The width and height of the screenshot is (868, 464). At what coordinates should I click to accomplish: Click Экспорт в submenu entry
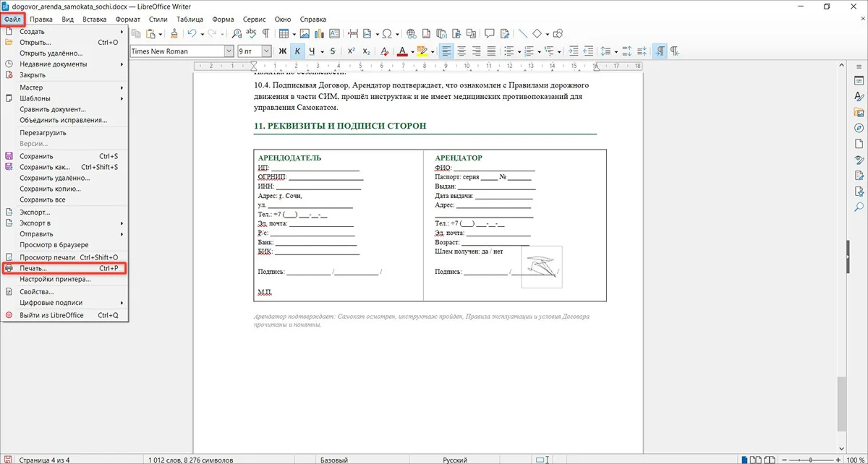click(65, 223)
